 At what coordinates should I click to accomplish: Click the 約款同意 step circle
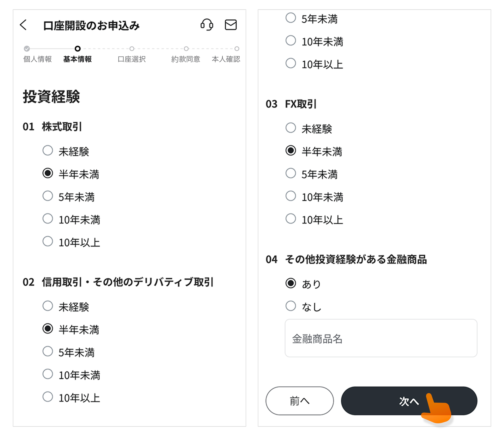pos(186,49)
